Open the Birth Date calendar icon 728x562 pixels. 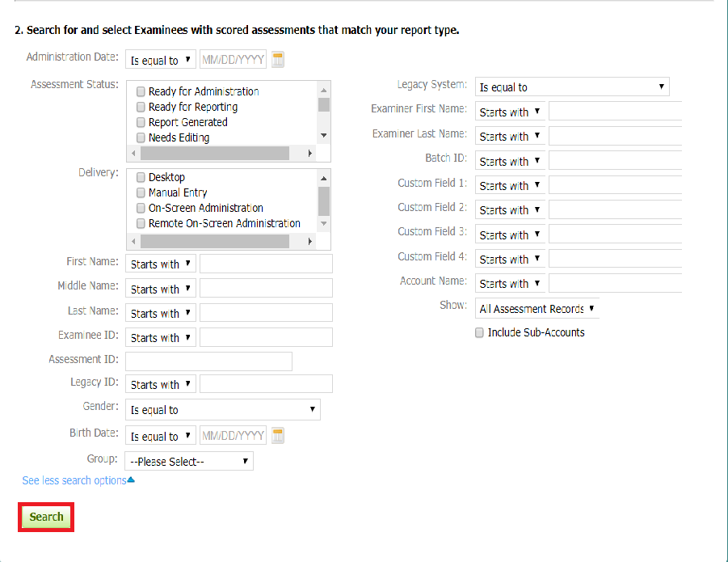click(278, 436)
